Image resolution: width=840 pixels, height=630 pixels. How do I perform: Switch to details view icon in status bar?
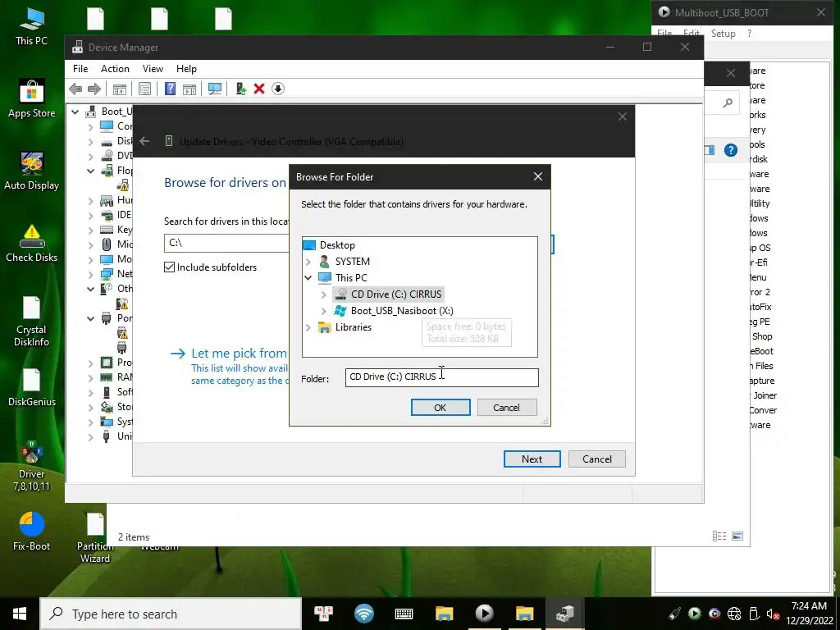point(719,536)
